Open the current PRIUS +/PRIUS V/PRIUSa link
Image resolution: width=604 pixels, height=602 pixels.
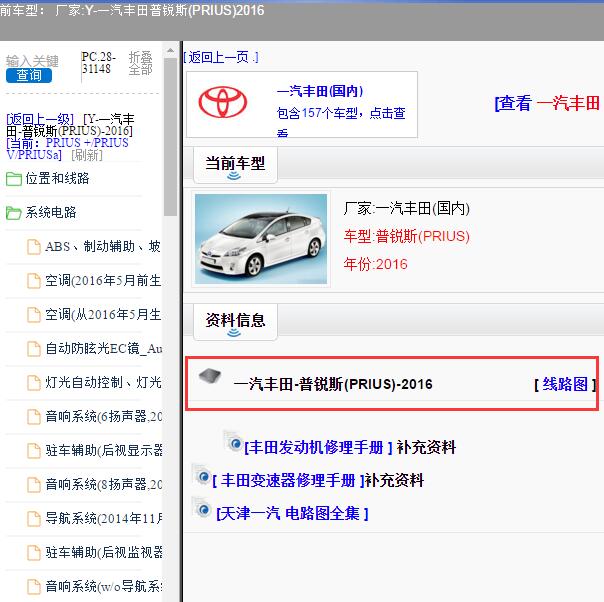[x=67, y=149]
